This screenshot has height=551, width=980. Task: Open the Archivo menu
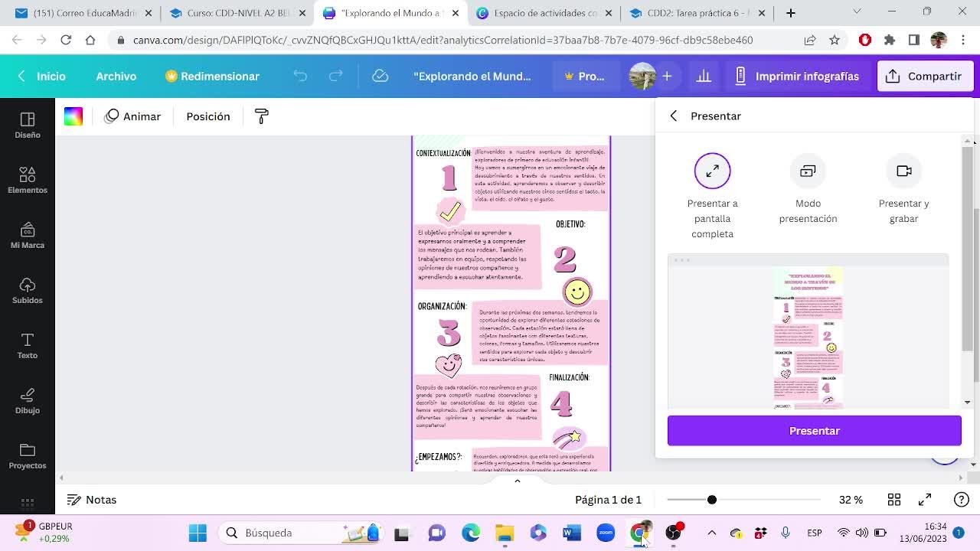[x=116, y=76]
